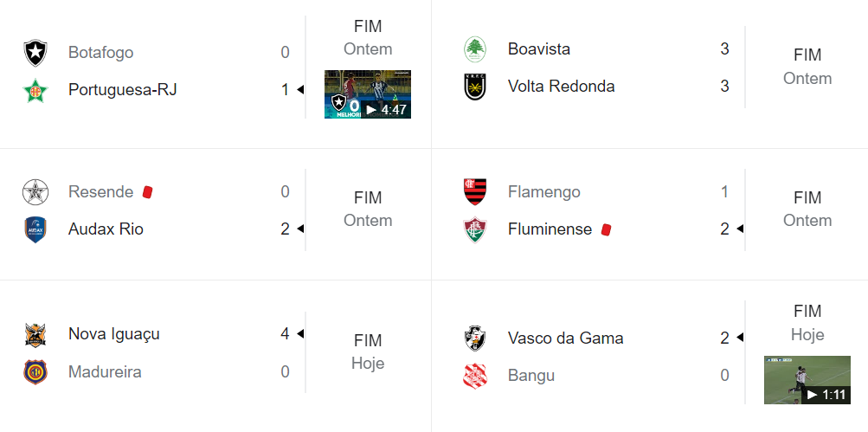The height and width of the screenshot is (432, 868).
Task: Click the Botafogo team crest
Action: (35, 53)
